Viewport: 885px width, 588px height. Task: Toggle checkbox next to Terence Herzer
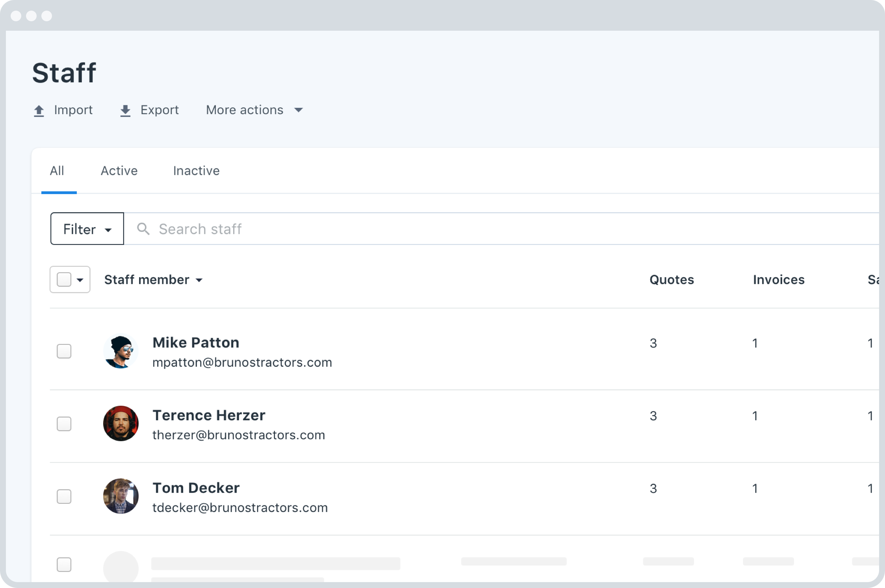pyautogui.click(x=64, y=423)
